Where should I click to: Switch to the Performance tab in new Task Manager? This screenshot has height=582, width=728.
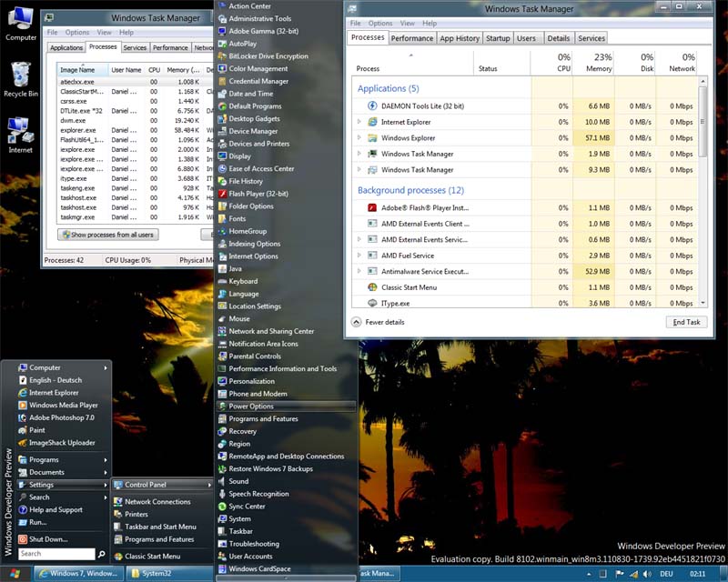pyautogui.click(x=412, y=38)
